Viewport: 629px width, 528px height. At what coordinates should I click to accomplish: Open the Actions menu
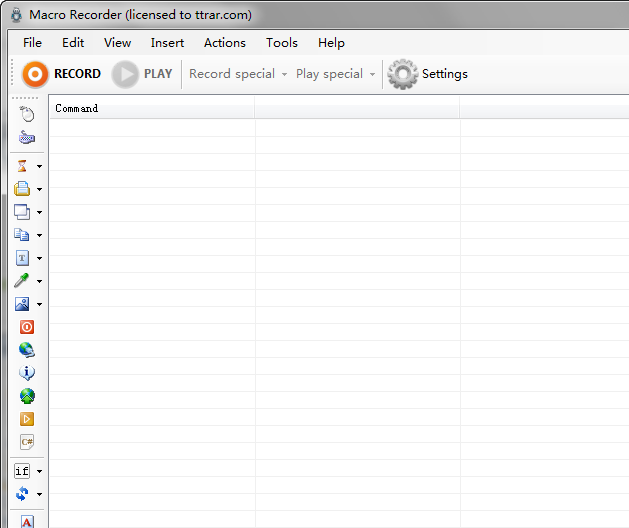pyautogui.click(x=225, y=43)
